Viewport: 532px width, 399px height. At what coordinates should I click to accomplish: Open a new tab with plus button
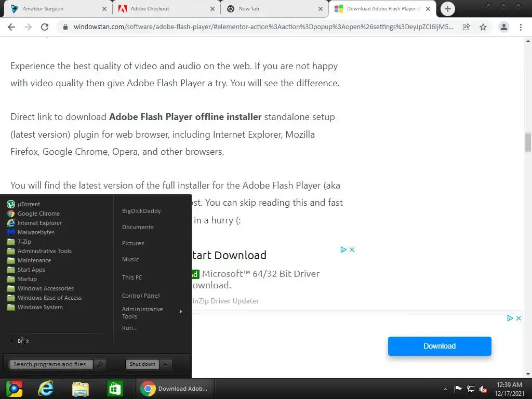(x=448, y=9)
